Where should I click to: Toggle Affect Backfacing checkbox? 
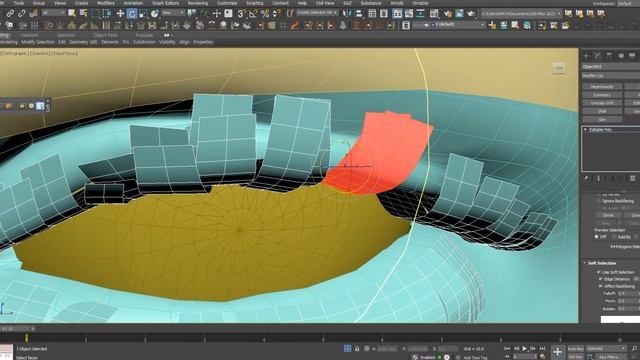click(601, 286)
